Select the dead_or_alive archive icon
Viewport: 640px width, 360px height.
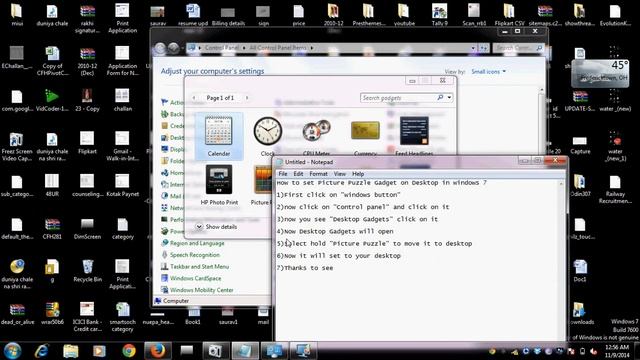point(17,313)
